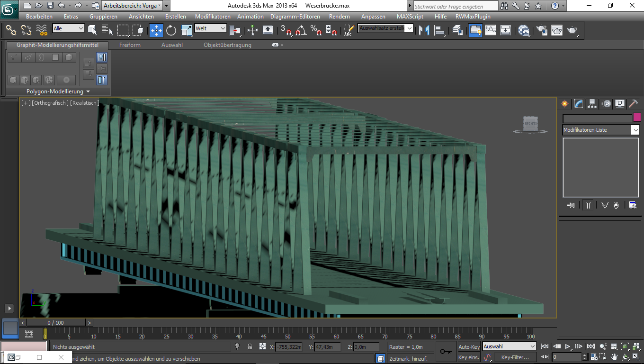Click the magenta object color swatch
This screenshot has width=644, height=364.
tap(637, 118)
